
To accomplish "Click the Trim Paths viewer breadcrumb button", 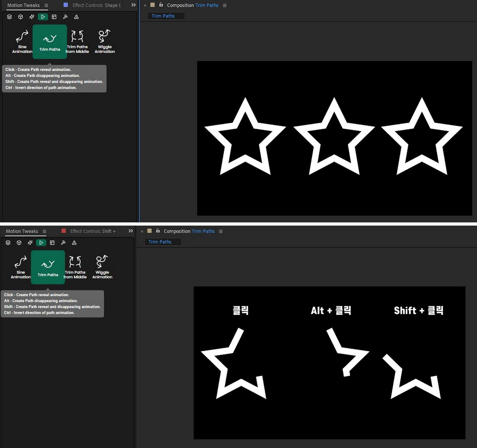I will [x=166, y=16].
